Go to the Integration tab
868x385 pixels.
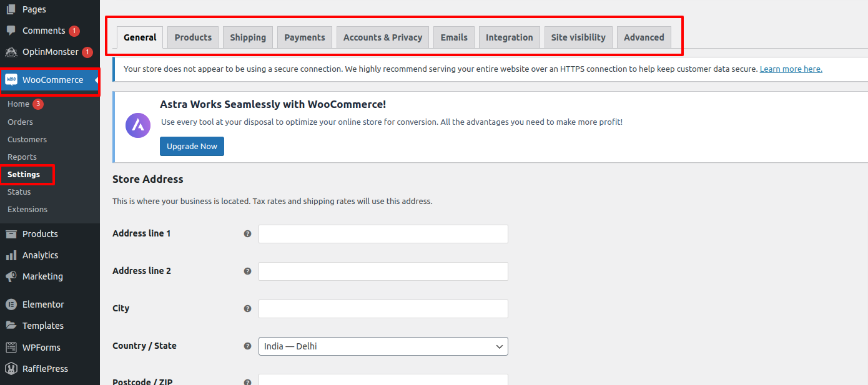[x=510, y=37]
